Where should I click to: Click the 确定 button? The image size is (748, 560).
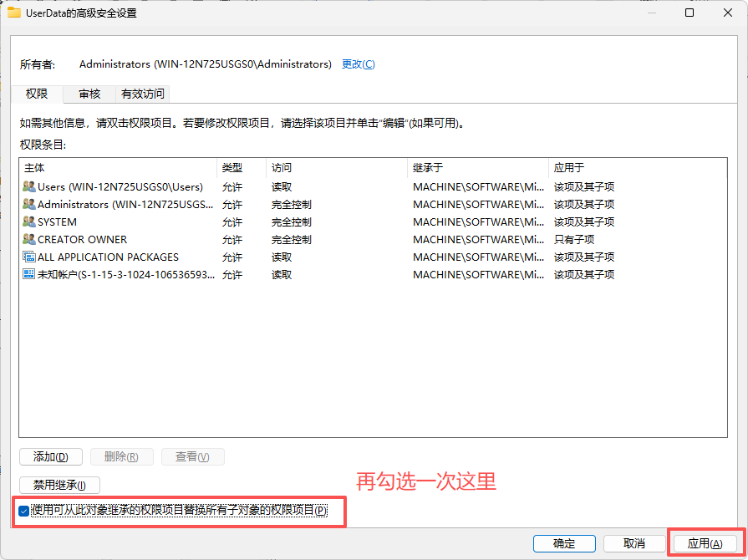(x=564, y=542)
